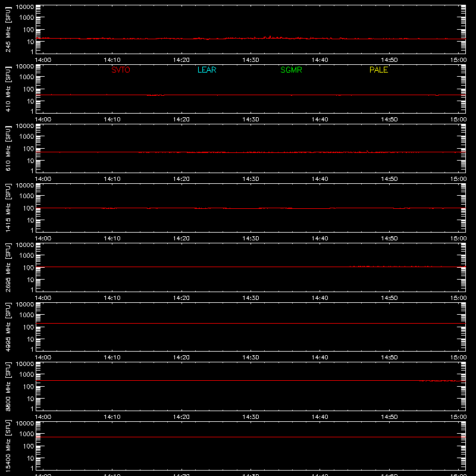
Task: Click the 10000 tick on the 245 MHz axis
Action: point(25,7)
